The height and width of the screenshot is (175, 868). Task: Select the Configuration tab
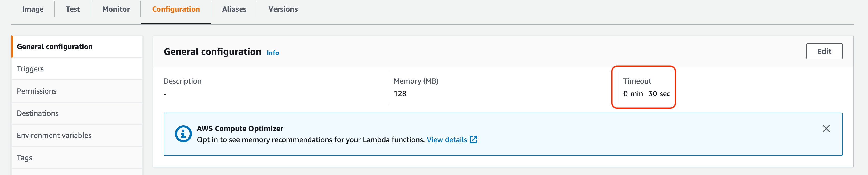pyautogui.click(x=176, y=9)
